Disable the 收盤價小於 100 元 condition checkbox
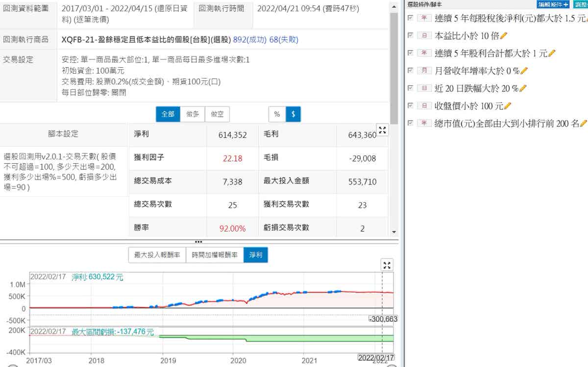The image size is (588, 367). click(x=411, y=106)
